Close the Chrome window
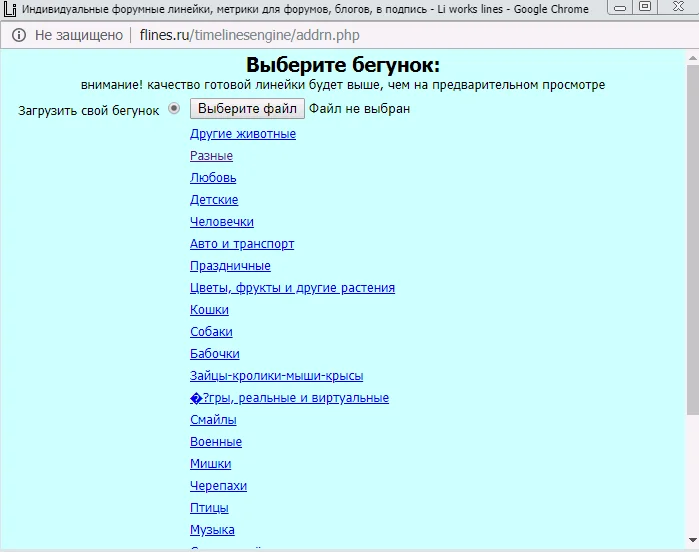The height and width of the screenshot is (552, 699). 678,7
